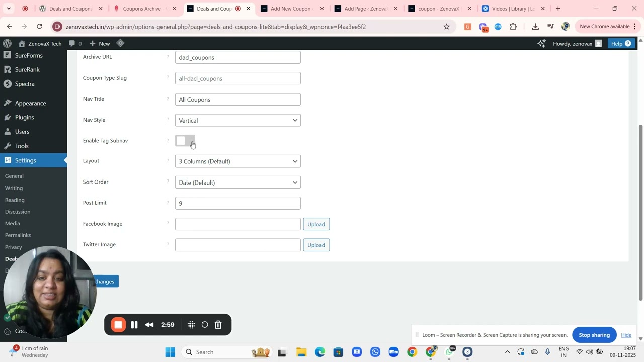The height and width of the screenshot is (362, 644).
Task: Go to Permalinks settings
Action: tap(18, 235)
